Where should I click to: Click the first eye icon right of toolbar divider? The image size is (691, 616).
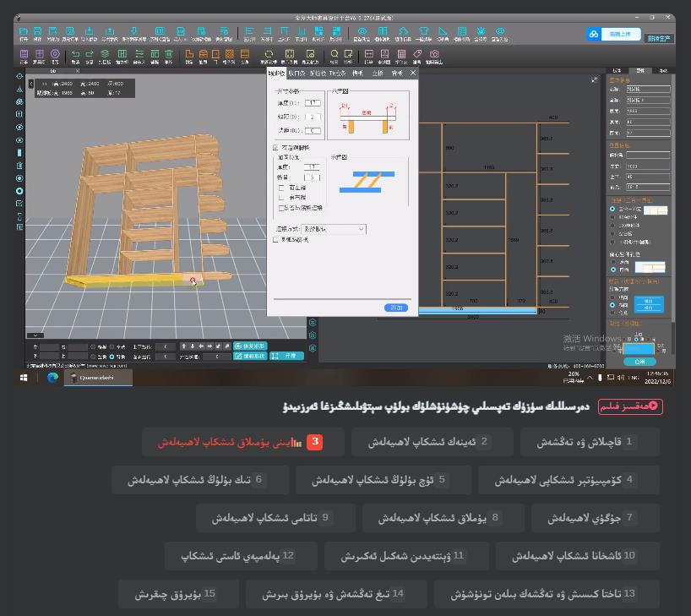click(362, 31)
